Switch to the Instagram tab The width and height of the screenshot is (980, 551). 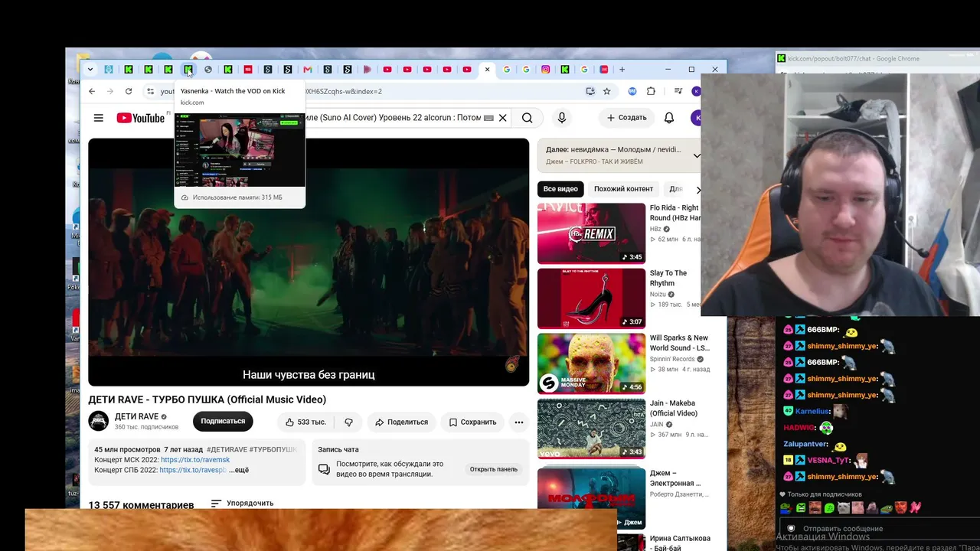[545, 70]
